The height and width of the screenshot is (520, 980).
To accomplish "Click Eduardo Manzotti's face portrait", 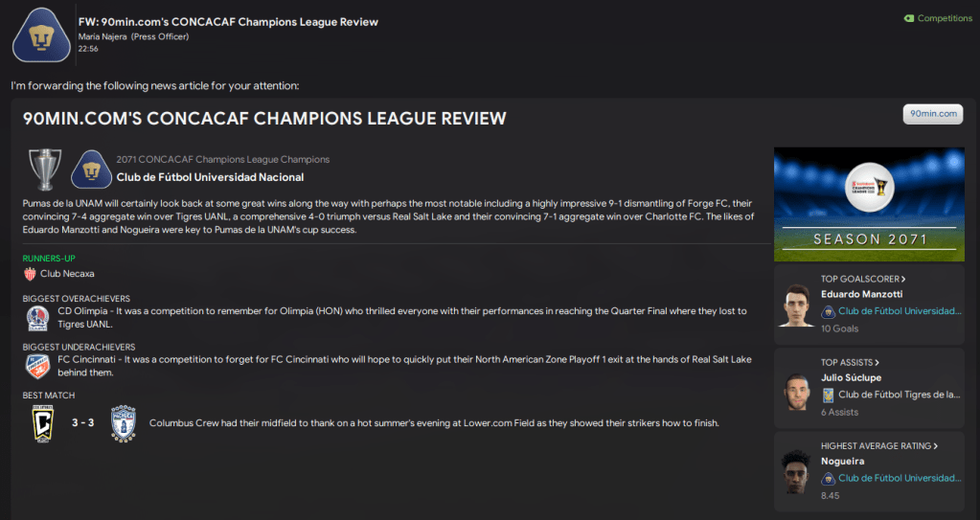I will click(796, 305).
